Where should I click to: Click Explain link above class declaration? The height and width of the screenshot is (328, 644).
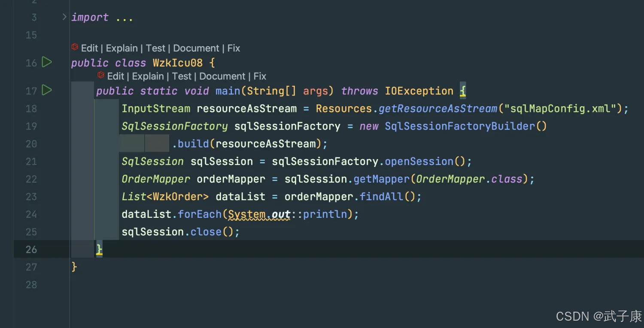tap(122, 48)
